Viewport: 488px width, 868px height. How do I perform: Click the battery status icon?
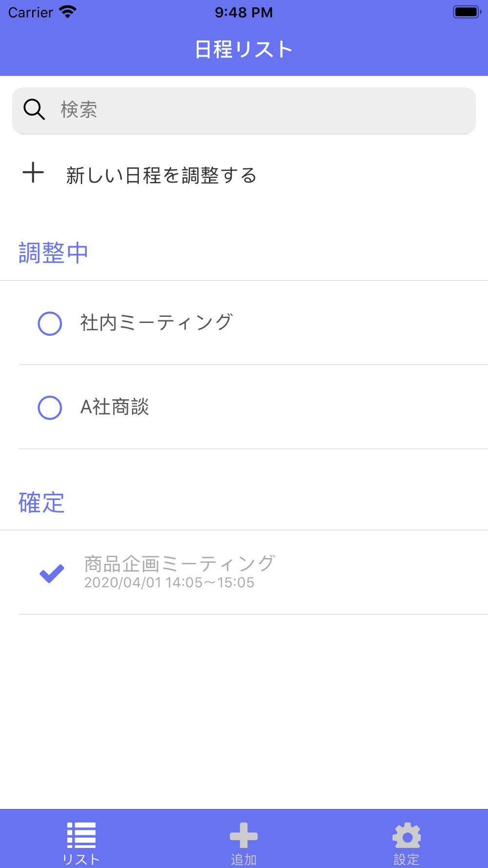coord(467,12)
